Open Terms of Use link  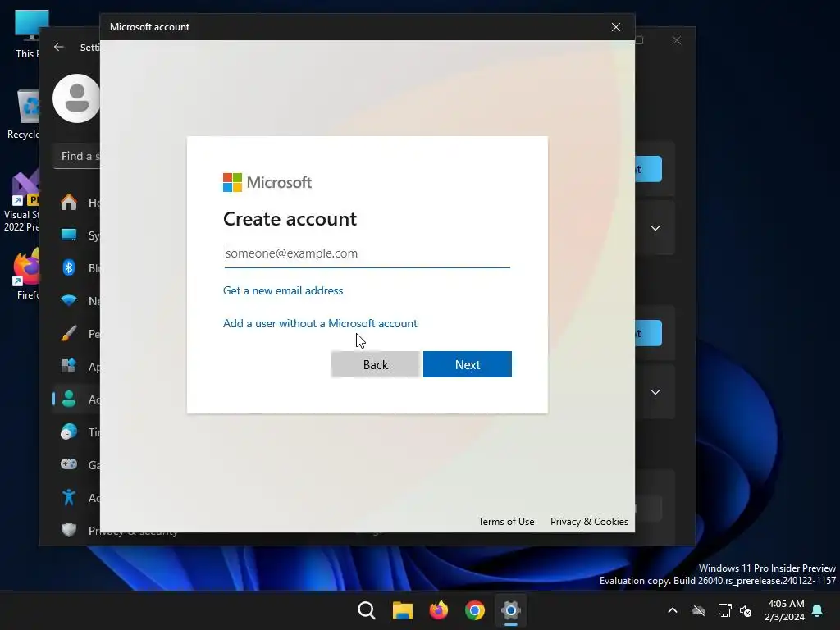tap(506, 521)
